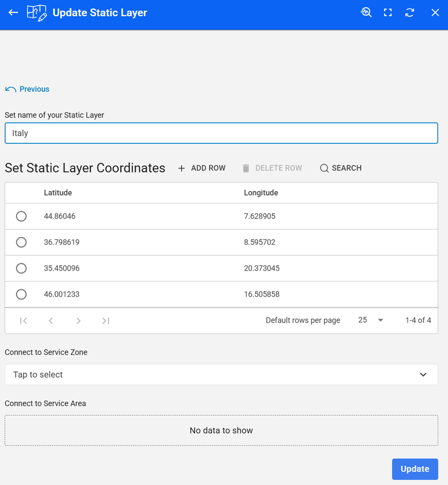Click the Update button
Screen dimensions: 448x485
pyautogui.click(x=415, y=469)
